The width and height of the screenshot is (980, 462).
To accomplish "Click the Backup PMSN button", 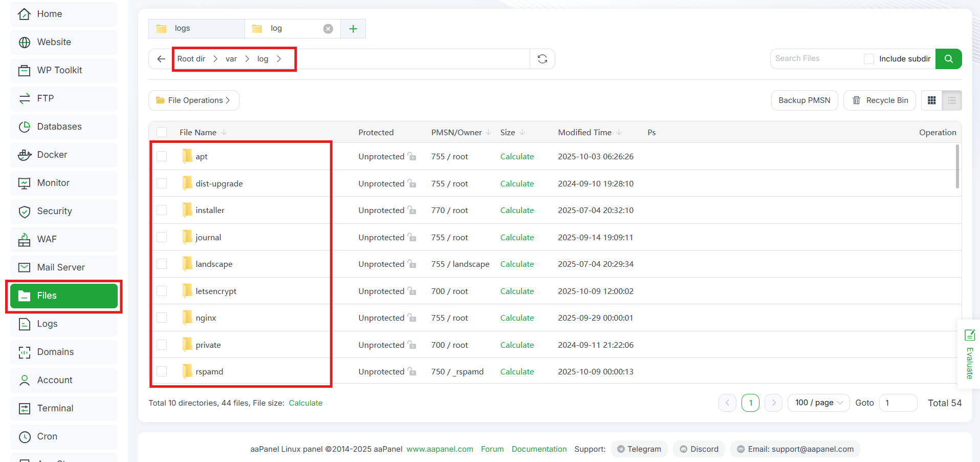I will coord(804,100).
